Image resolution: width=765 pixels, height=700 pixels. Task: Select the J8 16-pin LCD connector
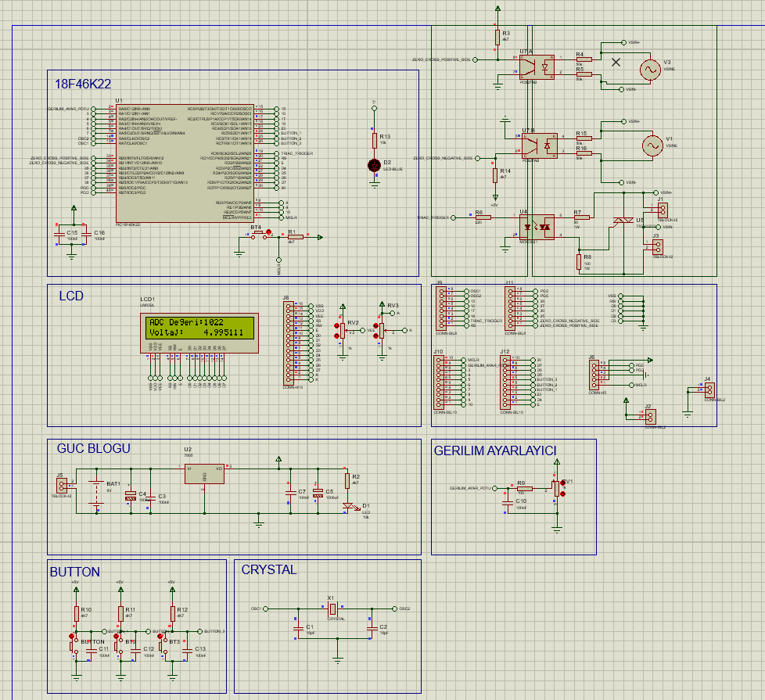point(289,343)
